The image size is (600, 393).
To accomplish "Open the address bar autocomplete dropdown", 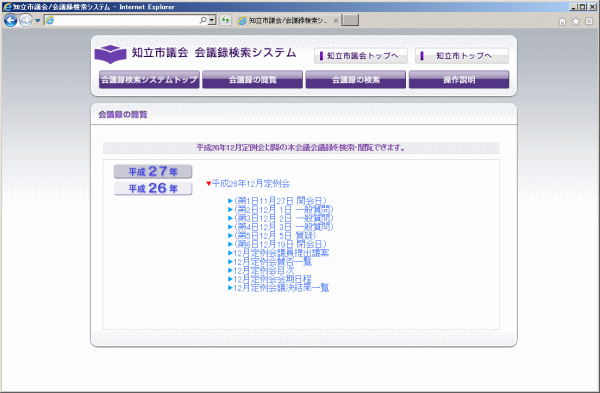I will 212,20.
